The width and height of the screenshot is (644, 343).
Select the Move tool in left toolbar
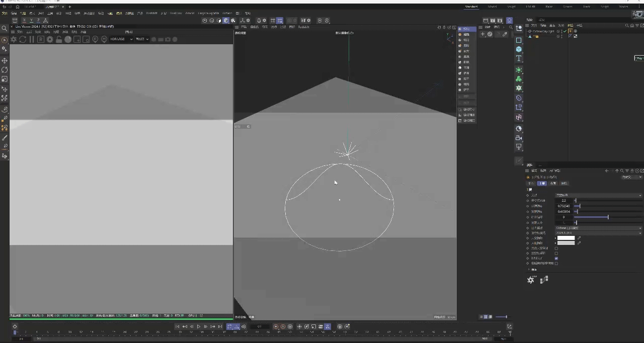[x=5, y=60]
